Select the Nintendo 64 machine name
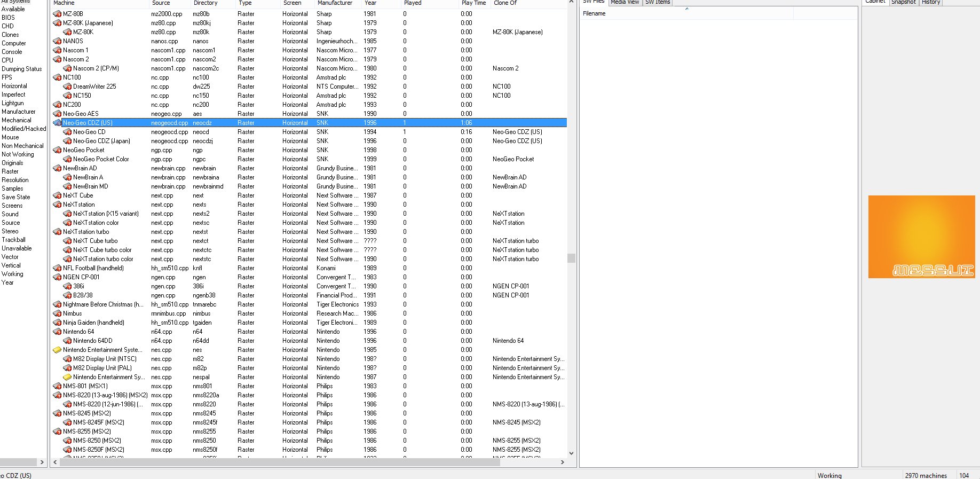 click(x=78, y=332)
